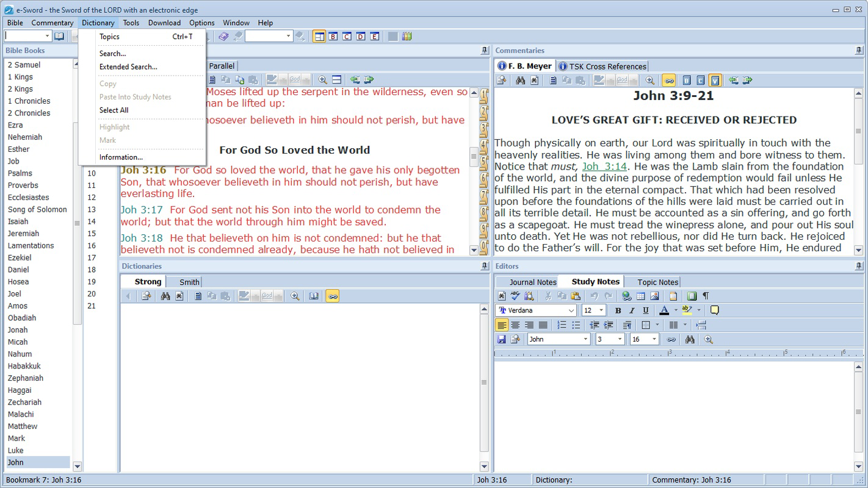Image resolution: width=868 pixels, height=488 pixels.
Task: Click the increase indent icon in the editor
Action: point(609,325)
